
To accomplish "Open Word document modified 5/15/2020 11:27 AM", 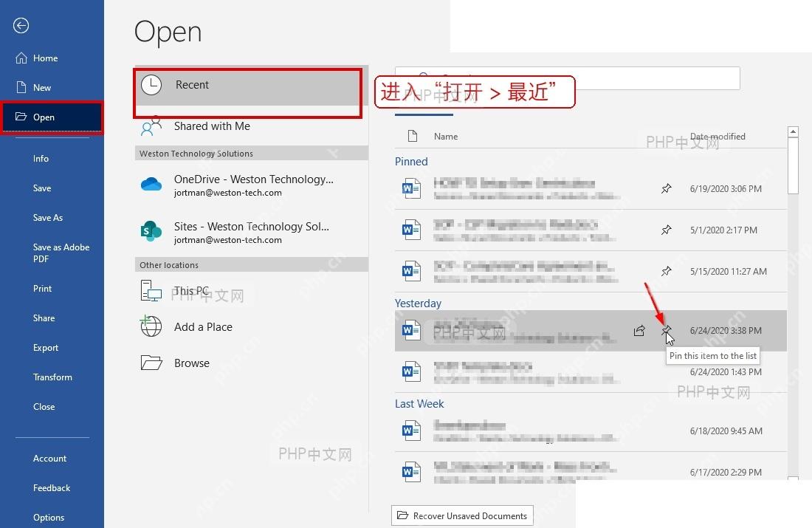I will pos(591,272).
